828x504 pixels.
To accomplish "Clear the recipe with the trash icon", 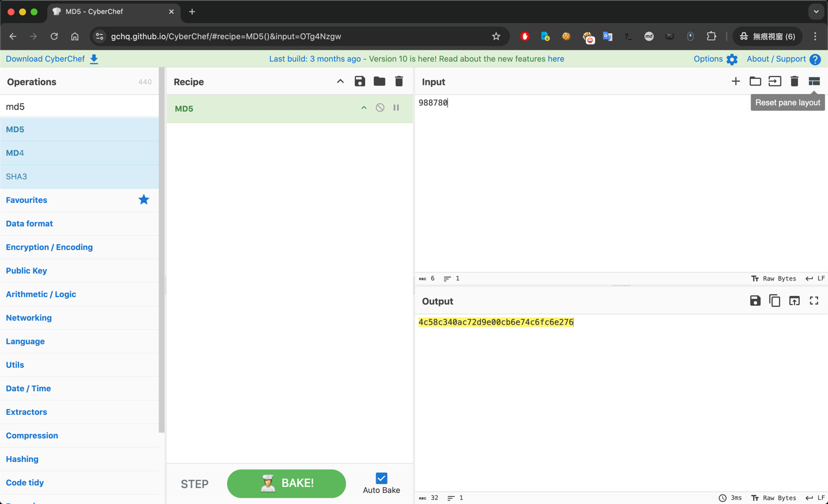I will (x=399, y=82).
